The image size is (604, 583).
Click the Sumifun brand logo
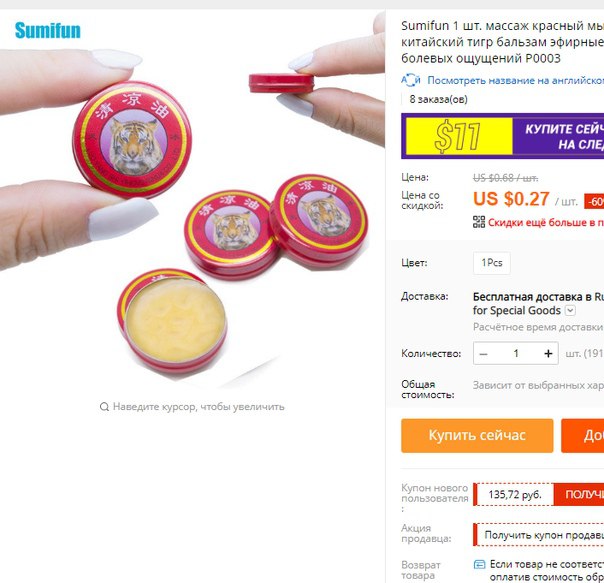pyautogui.click(x=47, y=30)
